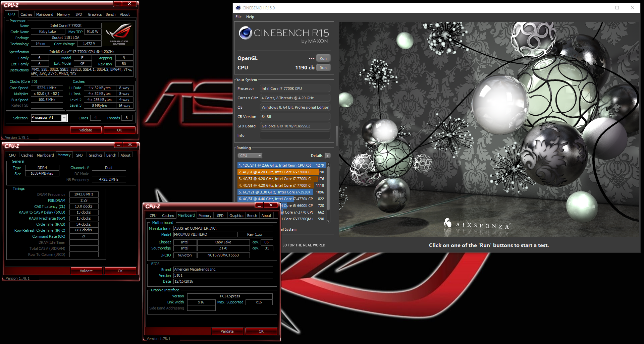Click the MAXIMUS VIII HERO model field
The height and width of the screenshot is (344, 644).
tap(205, 235)
